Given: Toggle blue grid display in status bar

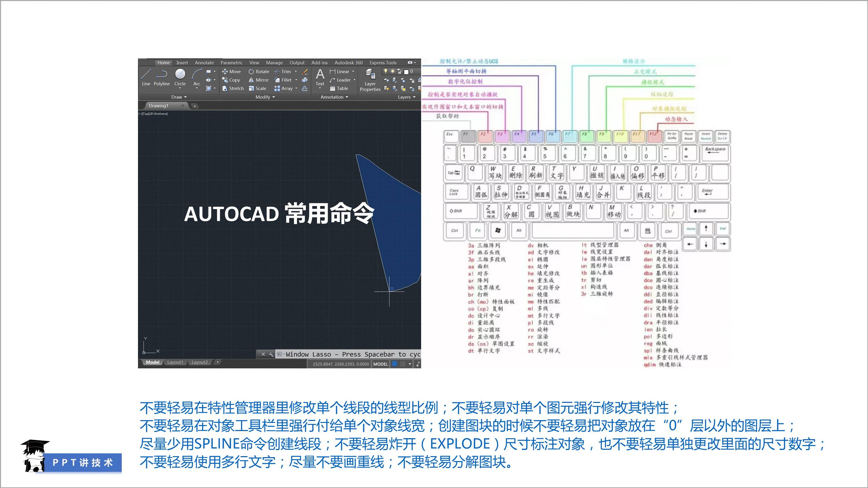Looking at the screenshot, I should click(x=395, y=364).
